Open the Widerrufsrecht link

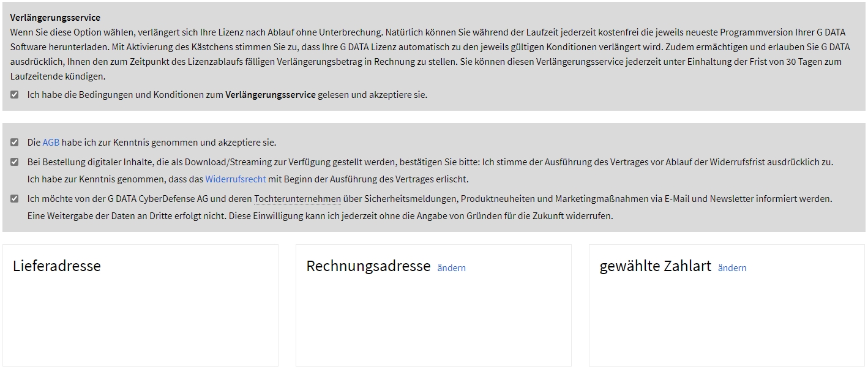tap(236, 179)
